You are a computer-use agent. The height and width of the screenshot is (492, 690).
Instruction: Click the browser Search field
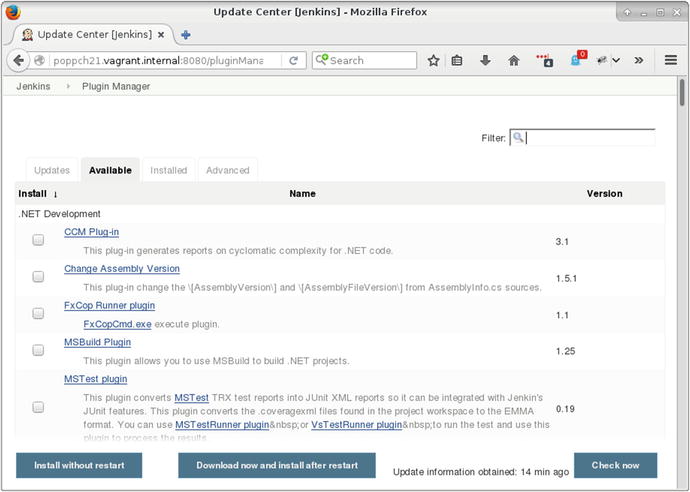click(364, 60)
